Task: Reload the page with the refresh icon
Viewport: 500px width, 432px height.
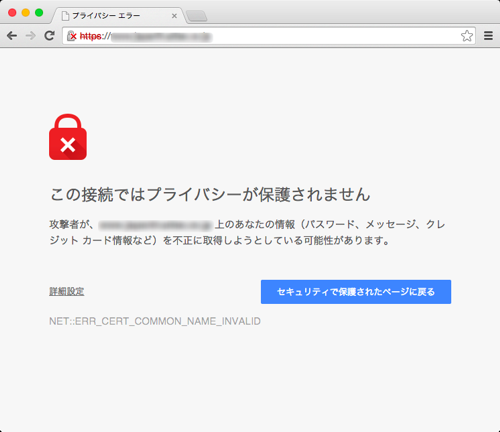Action: (50, 35)
